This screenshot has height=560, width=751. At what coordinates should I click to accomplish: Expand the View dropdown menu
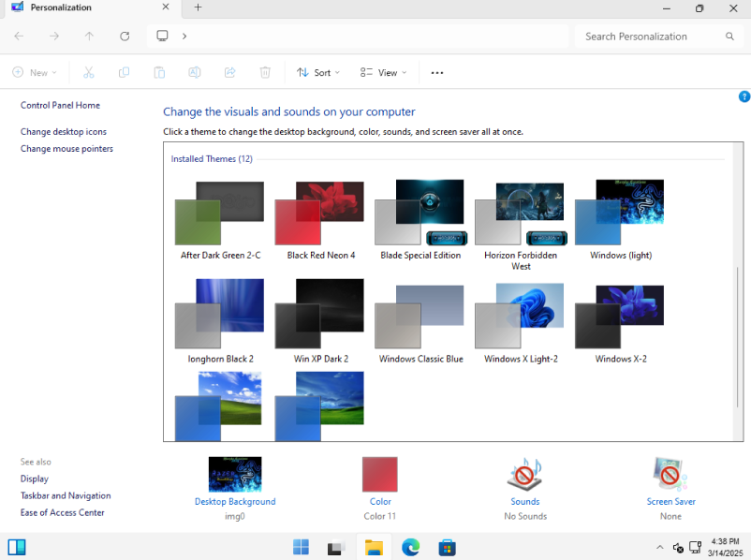383,72
